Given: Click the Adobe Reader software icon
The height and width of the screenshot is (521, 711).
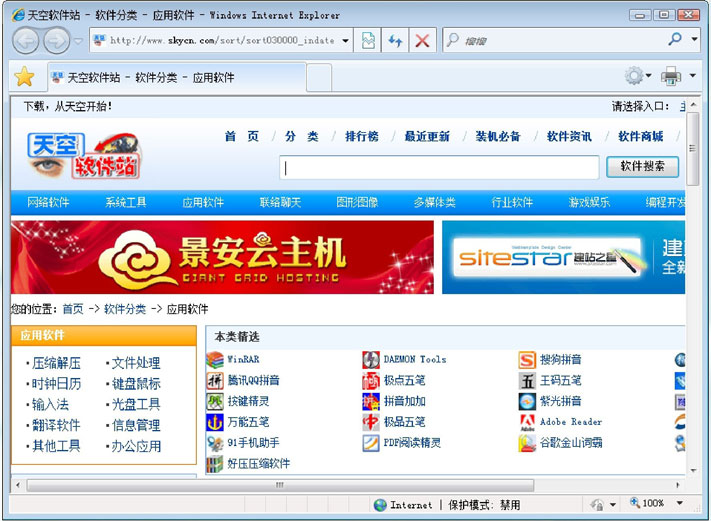Looking at the screenshot, I should pyautogui.click(x=527, y=423).
